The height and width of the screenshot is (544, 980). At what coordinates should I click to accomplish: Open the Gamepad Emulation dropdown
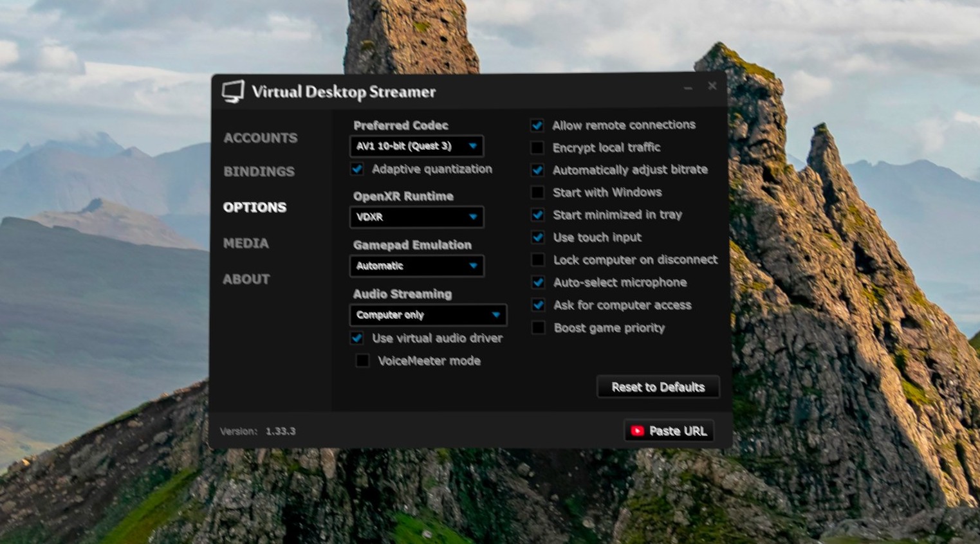pyautogui.click(x=416, y=266)
